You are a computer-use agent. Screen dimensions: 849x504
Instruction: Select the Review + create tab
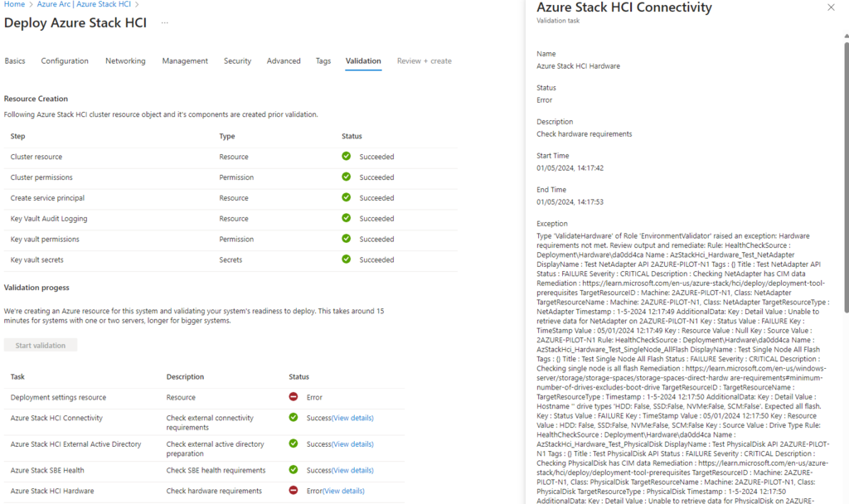[424, 61]
